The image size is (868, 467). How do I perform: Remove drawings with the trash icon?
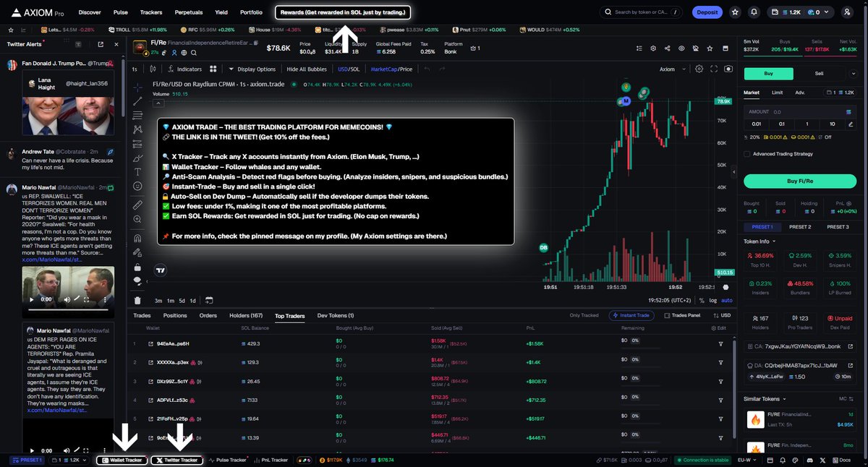pos(137,300)
